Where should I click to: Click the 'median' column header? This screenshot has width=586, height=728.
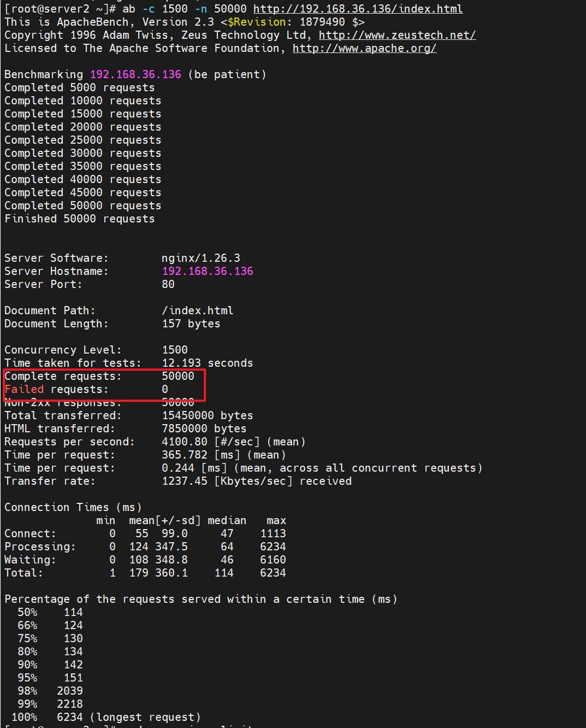[x=227, y=520]
